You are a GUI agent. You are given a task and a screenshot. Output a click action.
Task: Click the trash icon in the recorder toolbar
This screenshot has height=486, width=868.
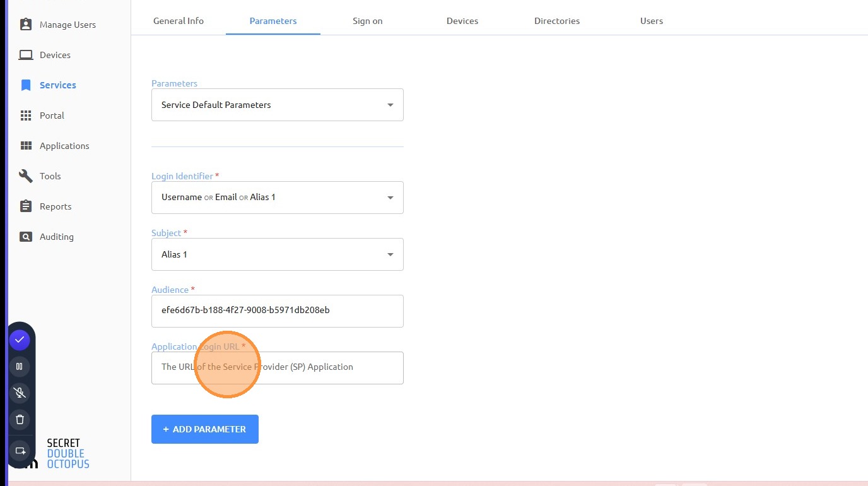(x=20, y=419)
